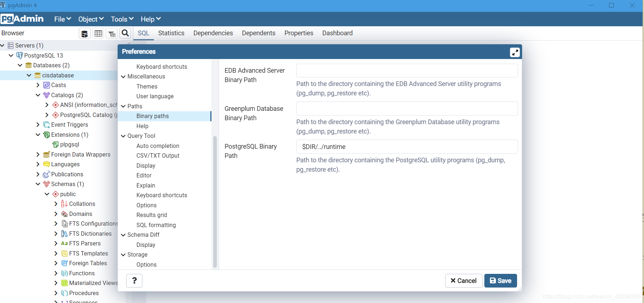Click the public schema icon
The image size is (644, 303).
click(55, 194)
